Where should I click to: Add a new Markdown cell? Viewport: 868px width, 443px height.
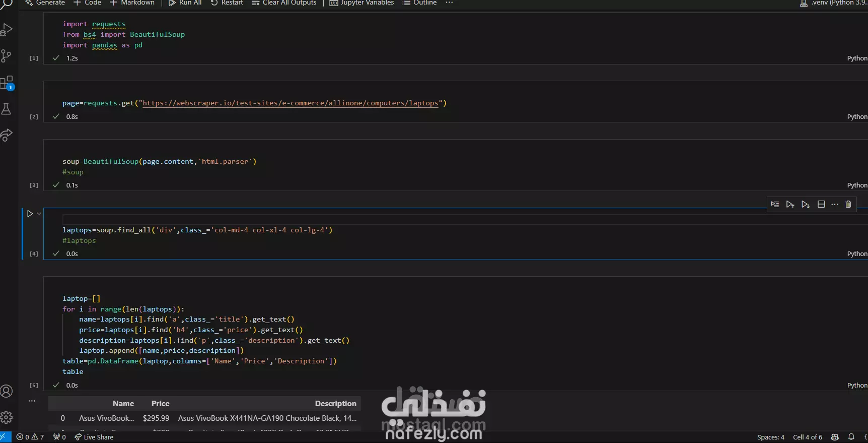132,3
